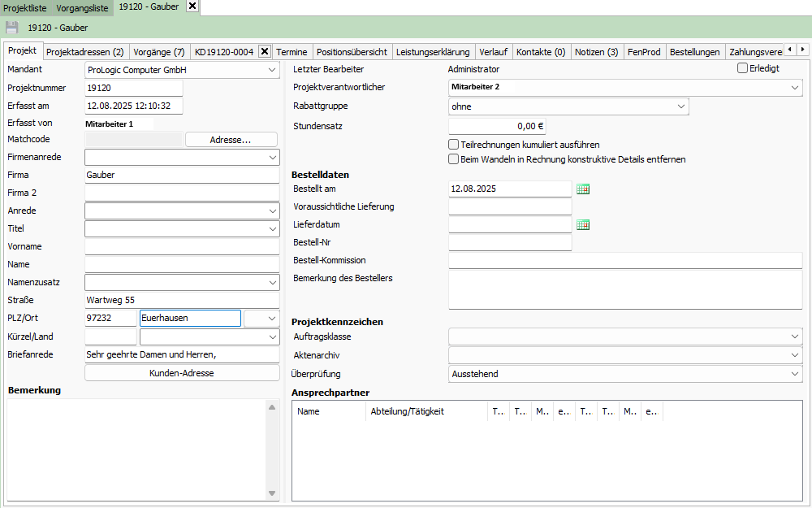Click the Kunden-Adresse button
Viewport: 812px width, 508px height.
point(181,373)
